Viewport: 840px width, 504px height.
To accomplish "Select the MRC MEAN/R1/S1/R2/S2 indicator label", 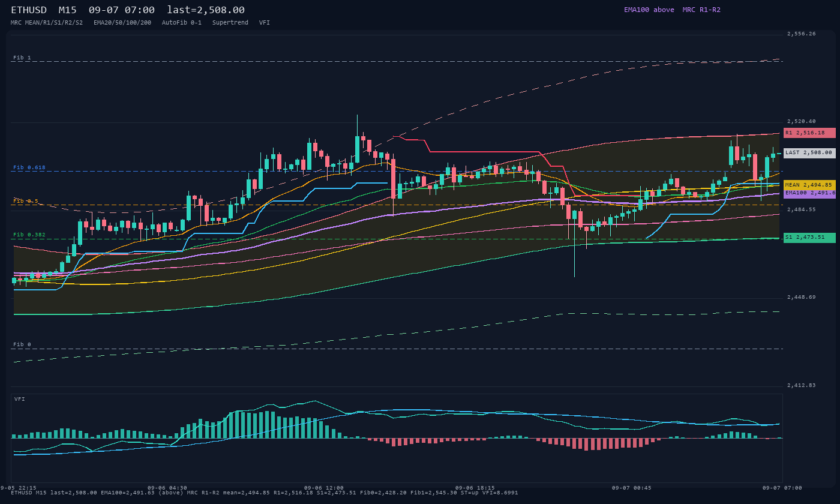I will coord(47,23).
